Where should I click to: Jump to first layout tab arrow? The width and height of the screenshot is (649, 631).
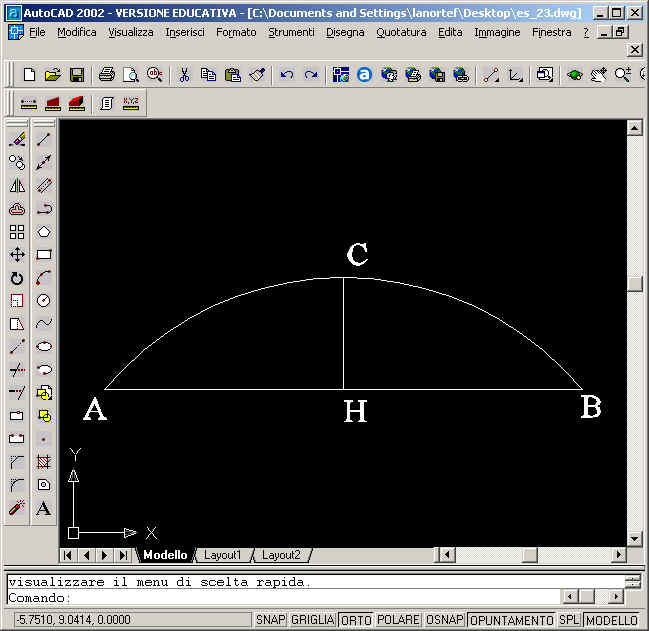(x=68, y=555)
